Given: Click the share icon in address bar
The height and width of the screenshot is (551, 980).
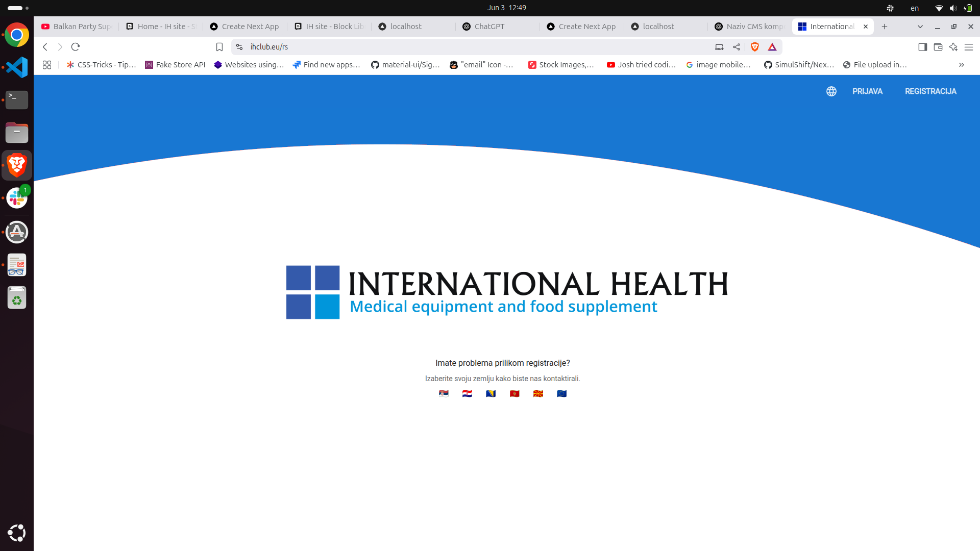Looking at the screenshot, I should [737, 47].
